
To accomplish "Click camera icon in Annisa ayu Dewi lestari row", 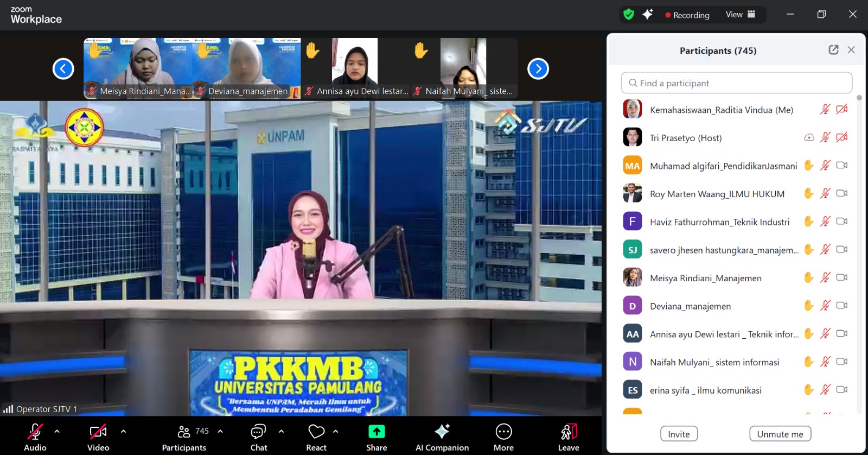I will tap(842, 333).
